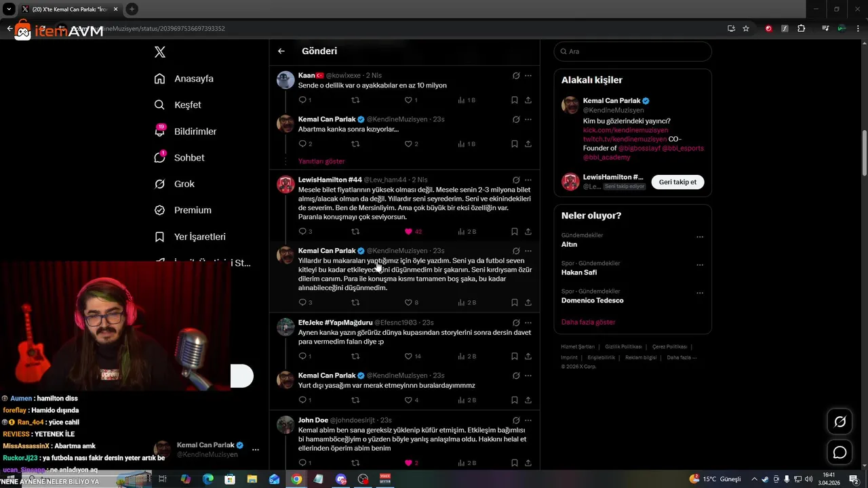Unlike LewisHamilton #44's tweet with 42 likes
The image size is (868, 488).
[x=408, y=232]
